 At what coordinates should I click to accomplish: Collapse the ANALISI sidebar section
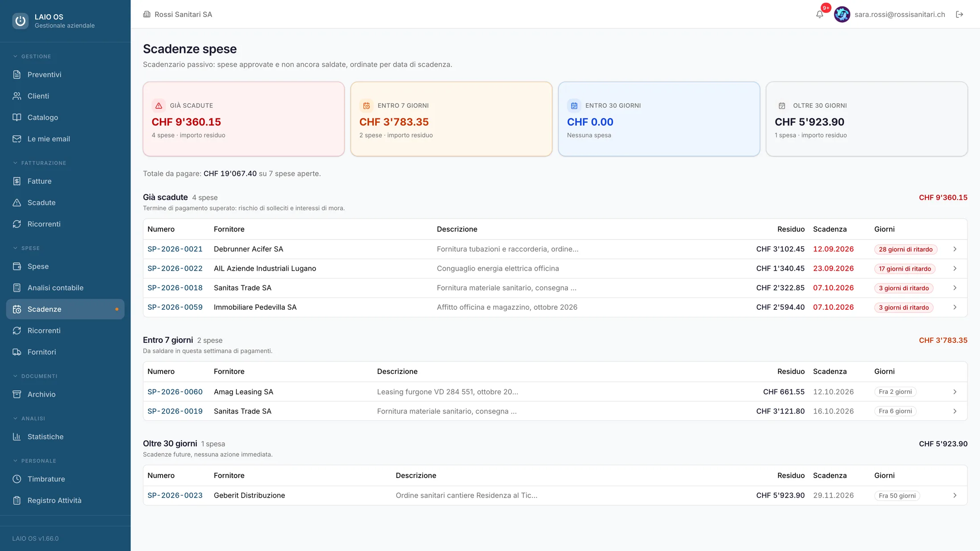point(29,418)
